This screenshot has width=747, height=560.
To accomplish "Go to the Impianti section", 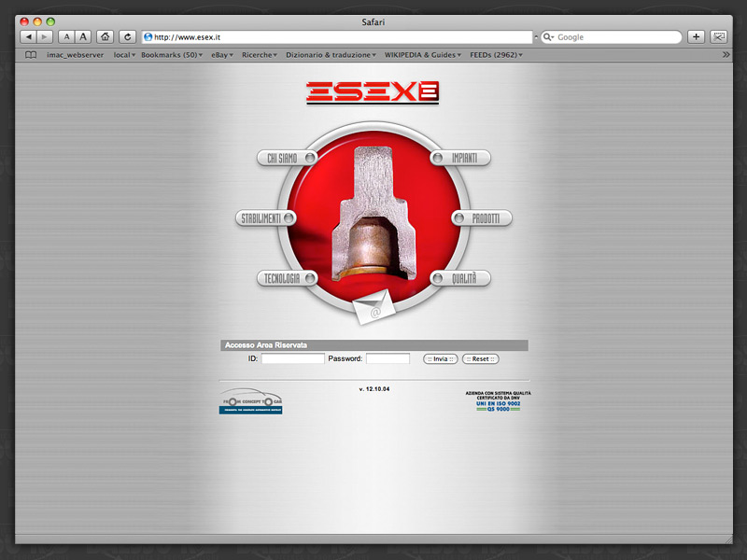I will [x=460, y=158].
